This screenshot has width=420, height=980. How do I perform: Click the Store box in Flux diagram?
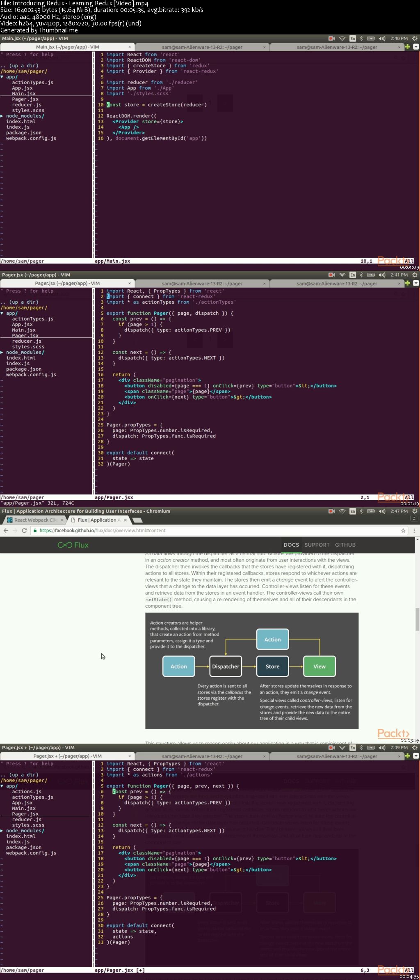(x=272, y=666)
